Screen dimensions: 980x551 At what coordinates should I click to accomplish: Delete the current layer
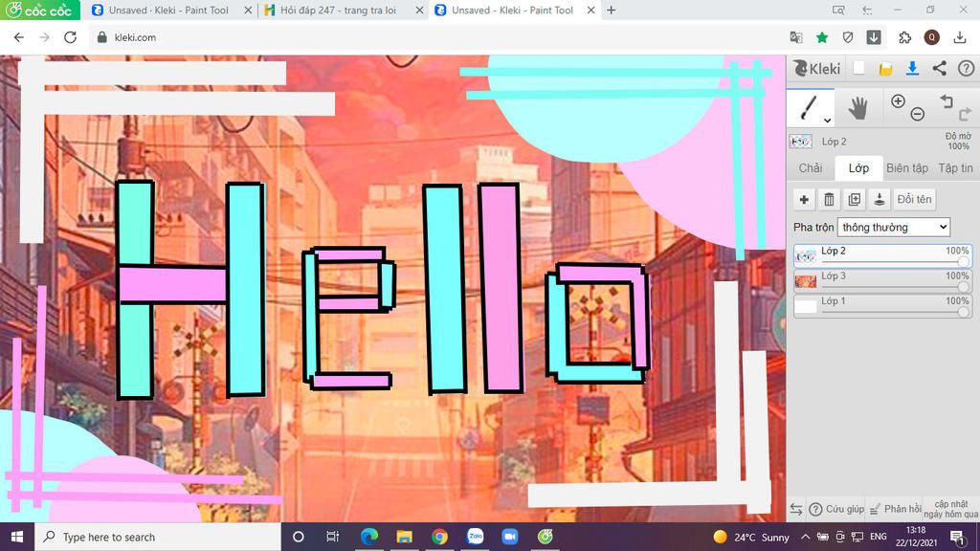tap(830, 199)
